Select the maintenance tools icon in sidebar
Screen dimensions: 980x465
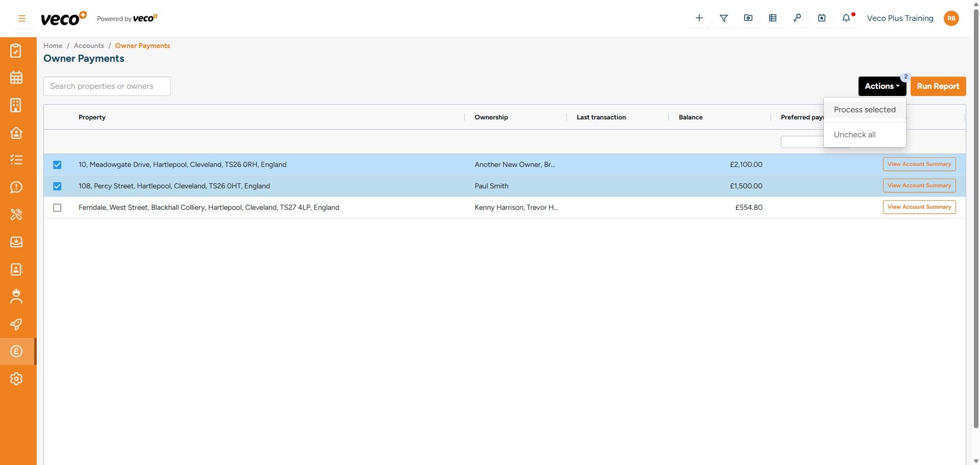[x=16, y=214]
